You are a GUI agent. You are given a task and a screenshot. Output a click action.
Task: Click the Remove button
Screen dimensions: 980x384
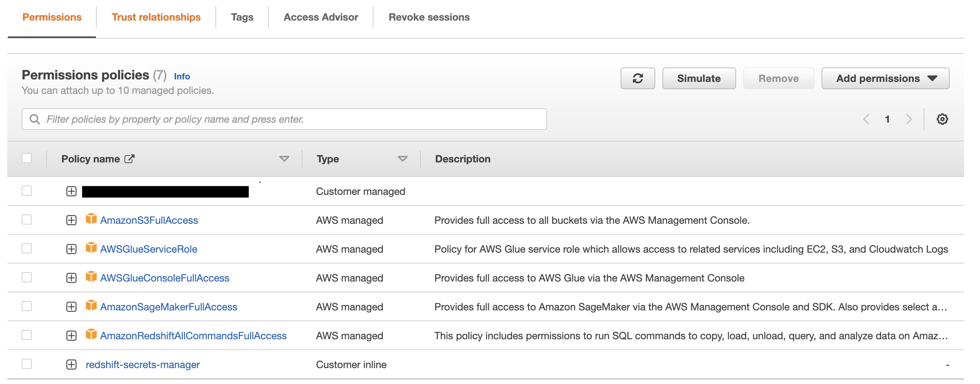[x=778, y=78]
